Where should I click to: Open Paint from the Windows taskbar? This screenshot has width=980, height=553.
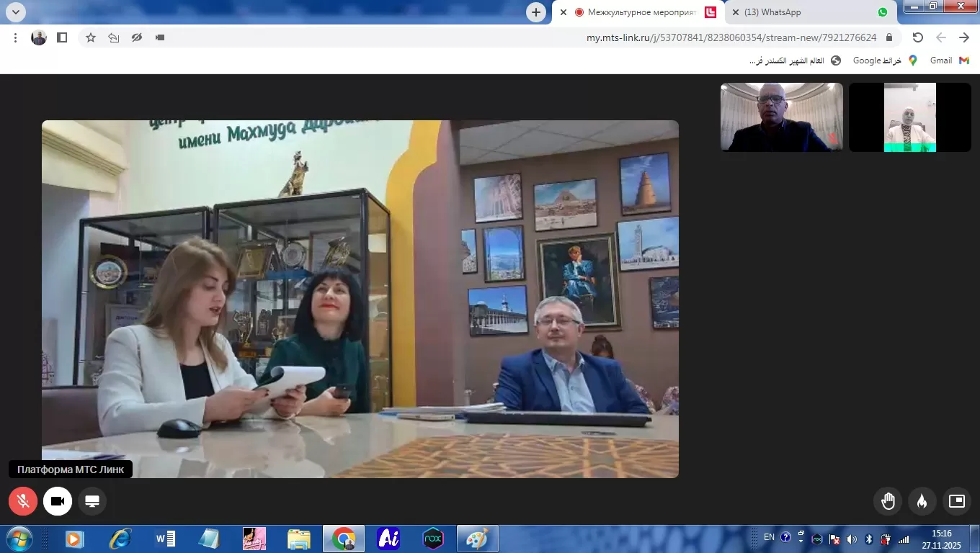pyautogui.click(x=477, y=539)
